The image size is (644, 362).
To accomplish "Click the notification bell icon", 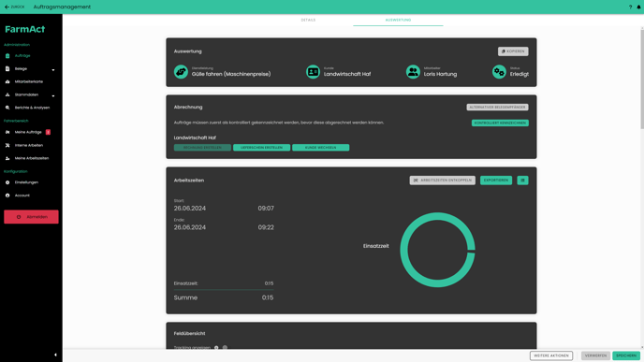I will 638,7.
